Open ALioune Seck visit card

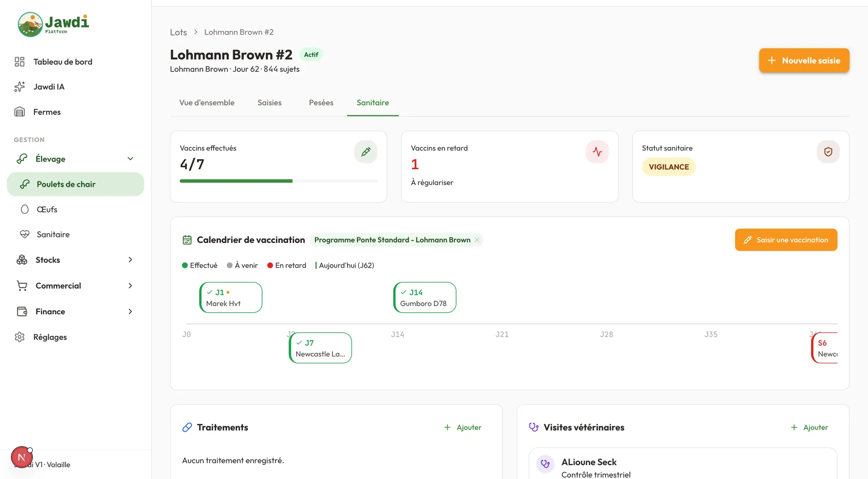(683, 463)
